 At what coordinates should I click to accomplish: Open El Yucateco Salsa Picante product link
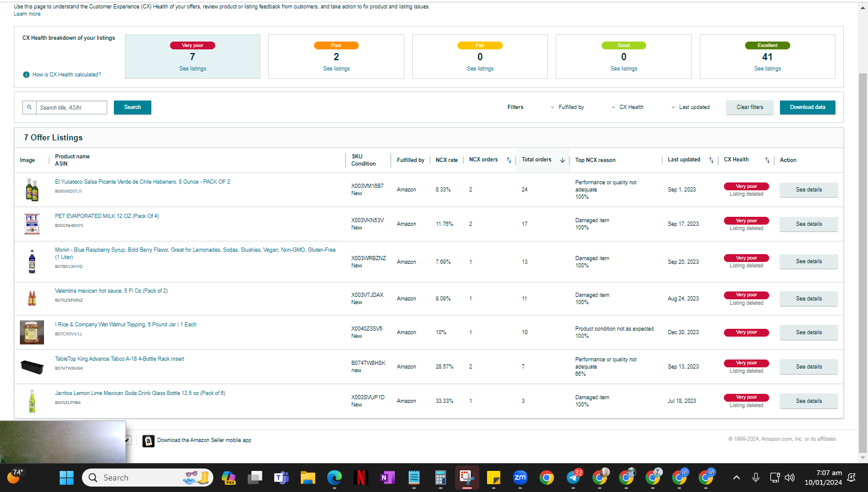[x=142, y=182]
